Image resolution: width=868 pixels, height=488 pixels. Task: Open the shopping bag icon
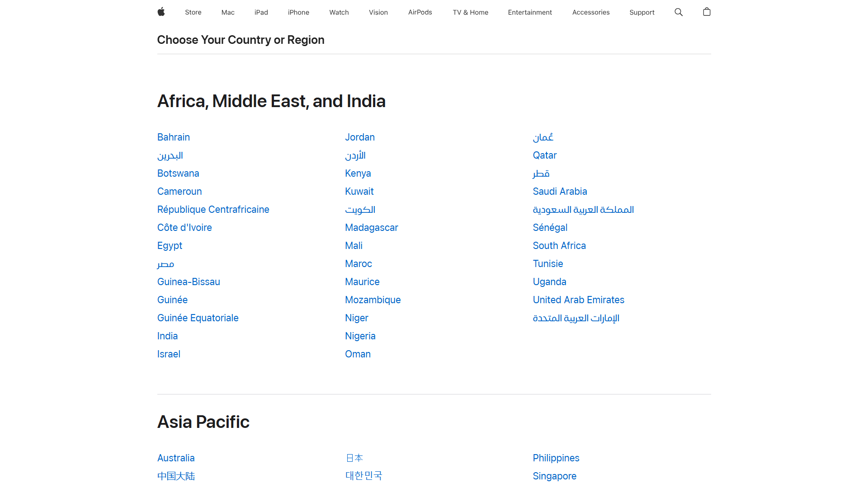click(707, 12)
